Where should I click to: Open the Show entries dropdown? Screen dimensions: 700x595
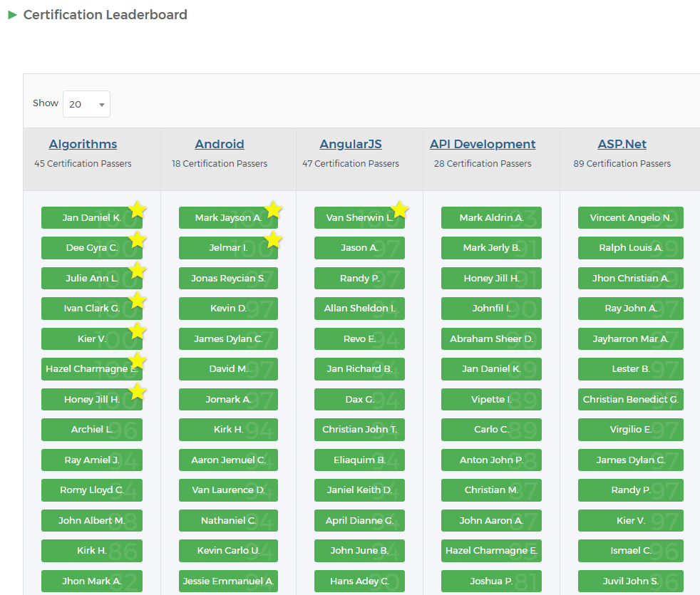[x=86, y=103]
